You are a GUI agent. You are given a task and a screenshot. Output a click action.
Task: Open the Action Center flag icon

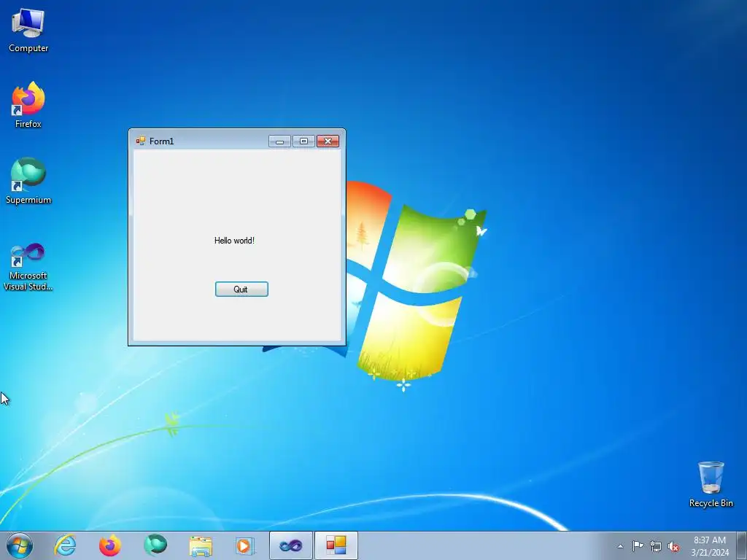(x=638, y=546)
